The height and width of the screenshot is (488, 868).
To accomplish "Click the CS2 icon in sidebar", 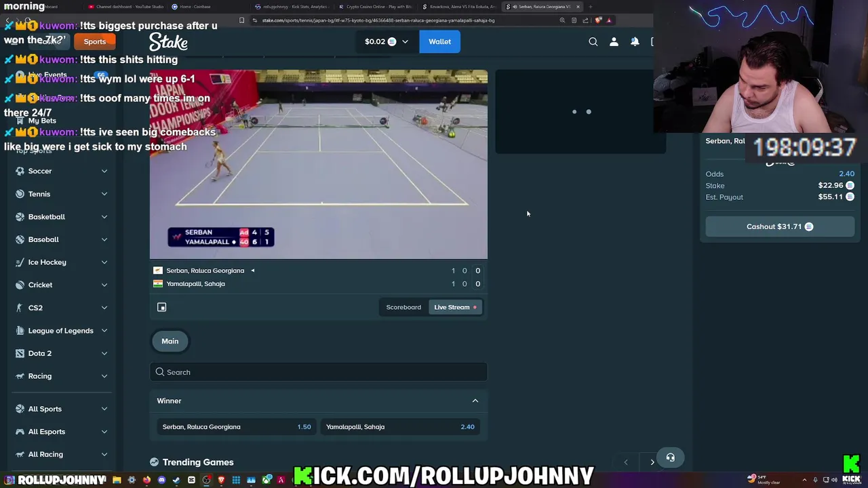I will (20, 308).
